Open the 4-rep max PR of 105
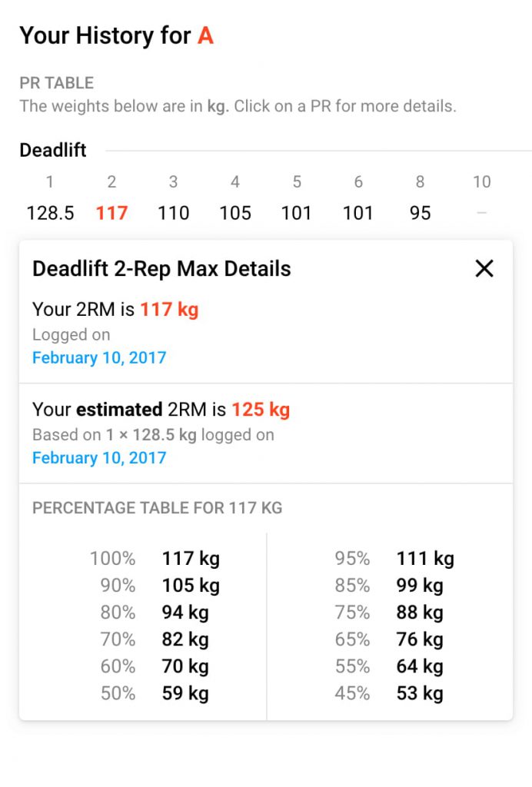The image size is (532, 787). (234, 213)
